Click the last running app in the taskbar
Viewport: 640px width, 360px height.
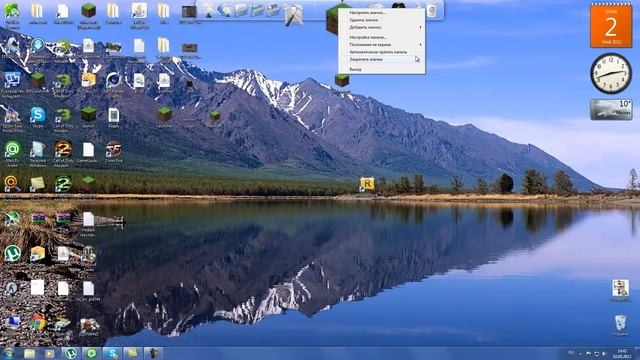pos(153,353)
